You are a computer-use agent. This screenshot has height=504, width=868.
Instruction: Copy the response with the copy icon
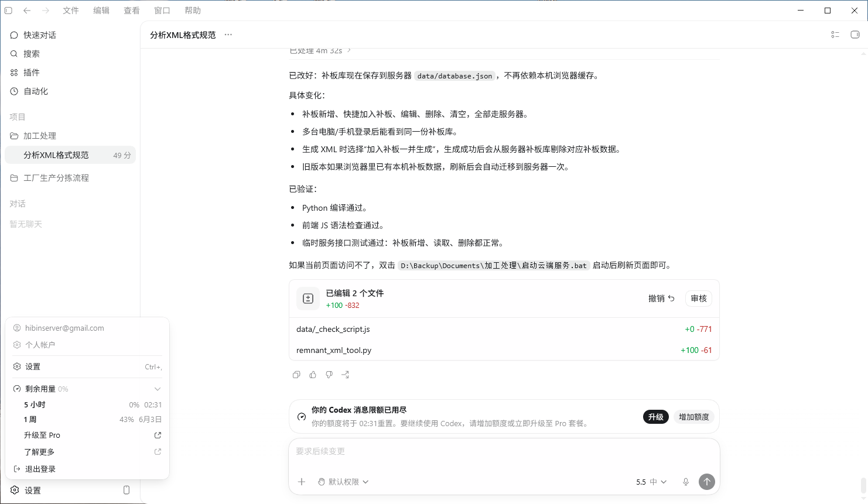[x=296, y=375]
